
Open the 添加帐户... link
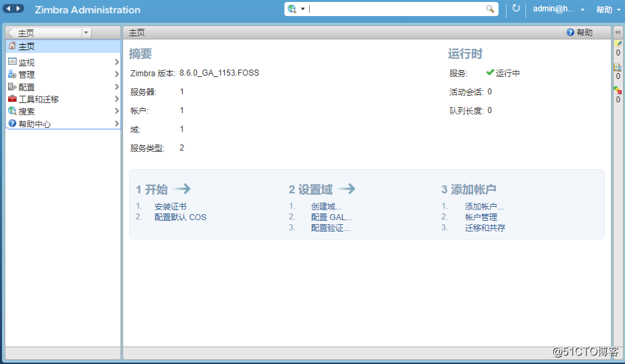[x=484, y=207]
